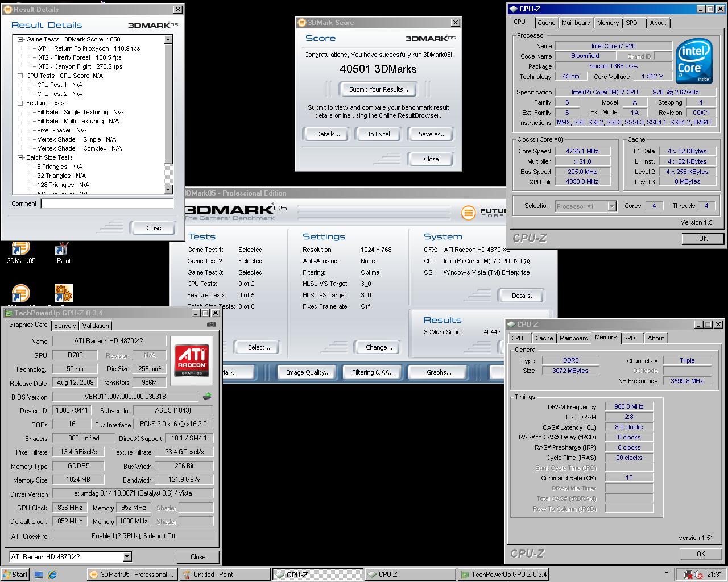The height and width of the screenshot is (582, 728).
Task: Collapse the CPU Tests tree node
Action: [20, 76]
